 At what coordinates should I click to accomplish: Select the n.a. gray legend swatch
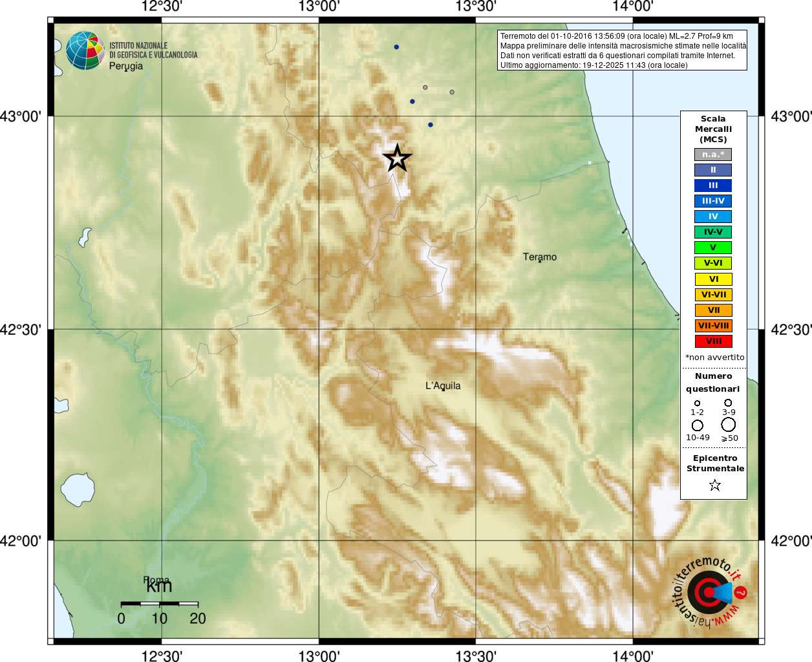click(x=713, y=155)
